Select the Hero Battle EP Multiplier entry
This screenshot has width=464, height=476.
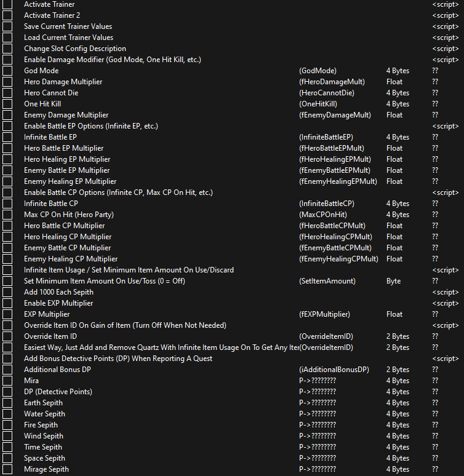[x=64, y=148]
